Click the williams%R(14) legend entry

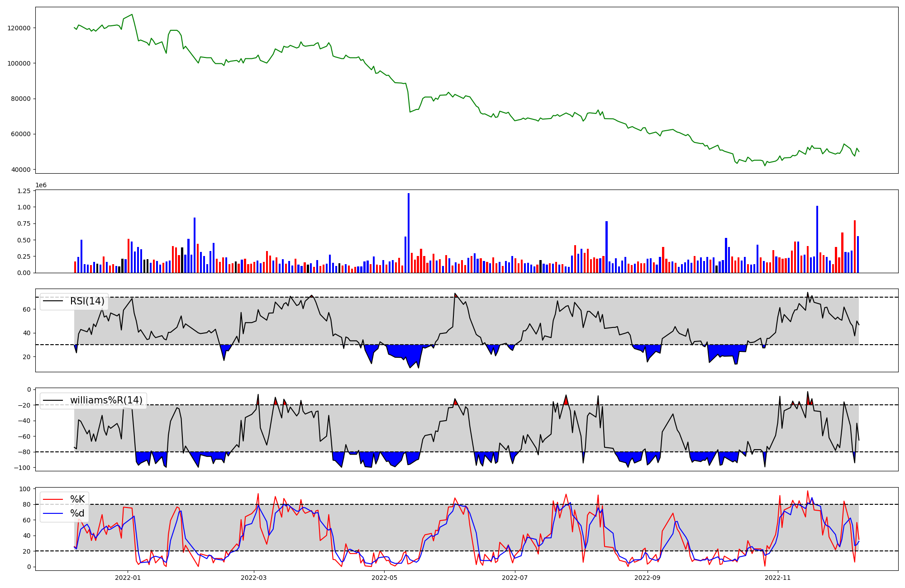pyautogui.click(x=106, y=400)
